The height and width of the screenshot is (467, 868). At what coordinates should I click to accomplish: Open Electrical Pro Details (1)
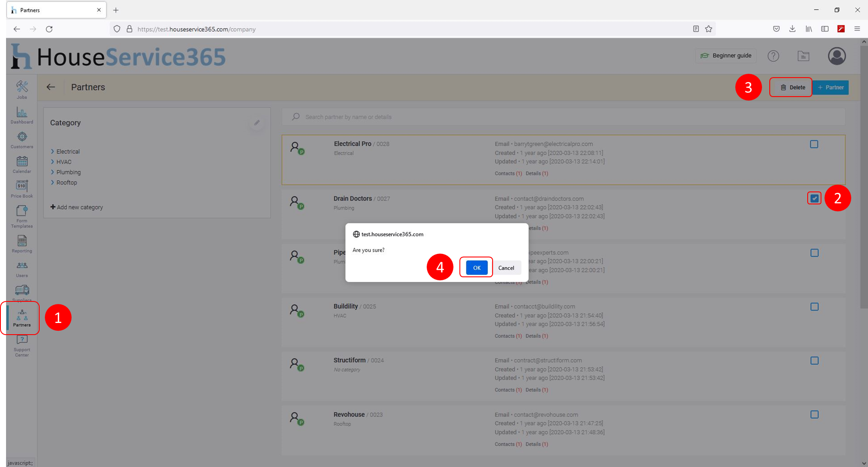pos(537,173)
